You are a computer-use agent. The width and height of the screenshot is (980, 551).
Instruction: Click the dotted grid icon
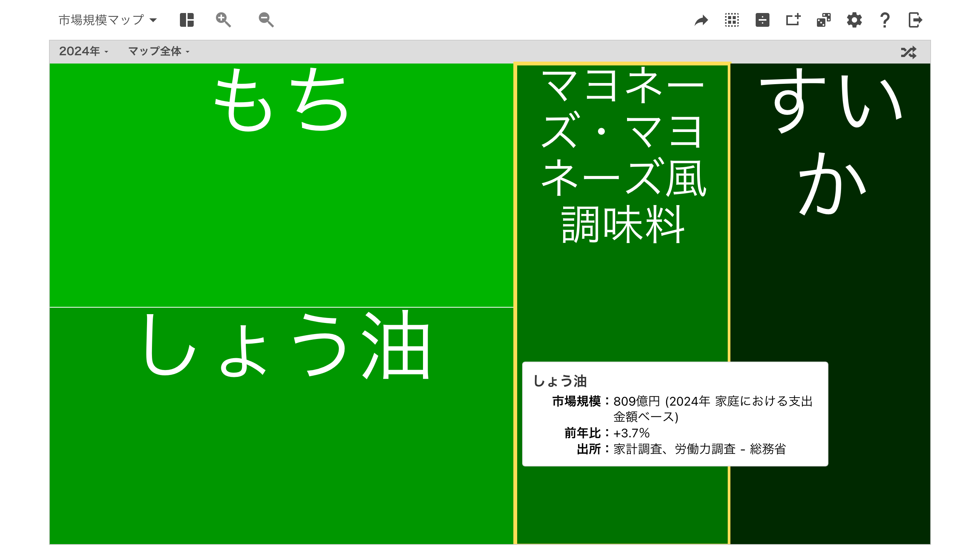[x=732, y=20]
